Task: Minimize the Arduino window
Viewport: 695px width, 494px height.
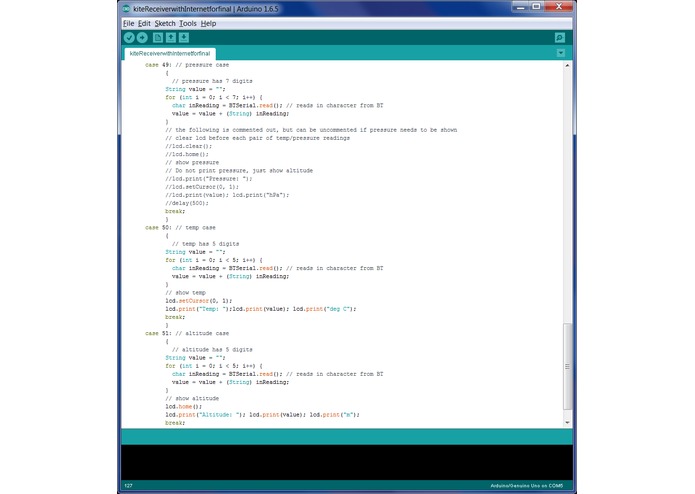Action: coord(521,7)
